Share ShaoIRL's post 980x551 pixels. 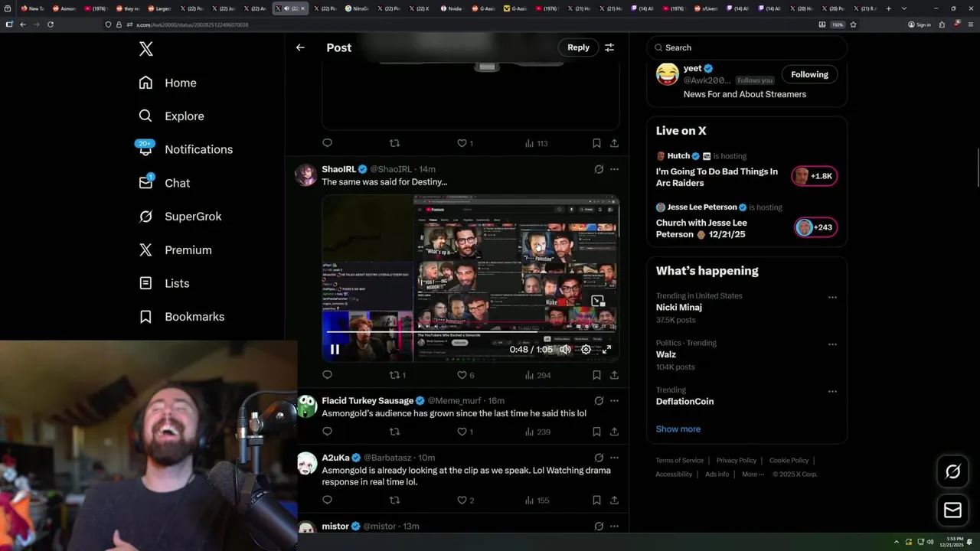click(614, 375)
